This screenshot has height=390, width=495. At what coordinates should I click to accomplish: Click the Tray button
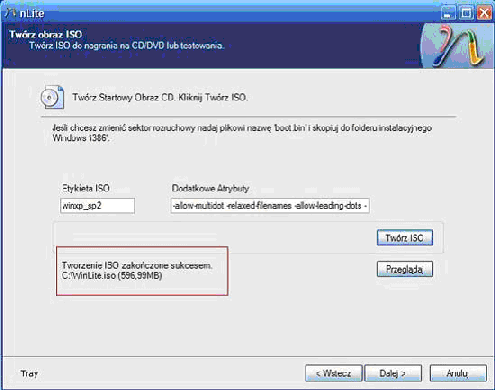[29, 374]
